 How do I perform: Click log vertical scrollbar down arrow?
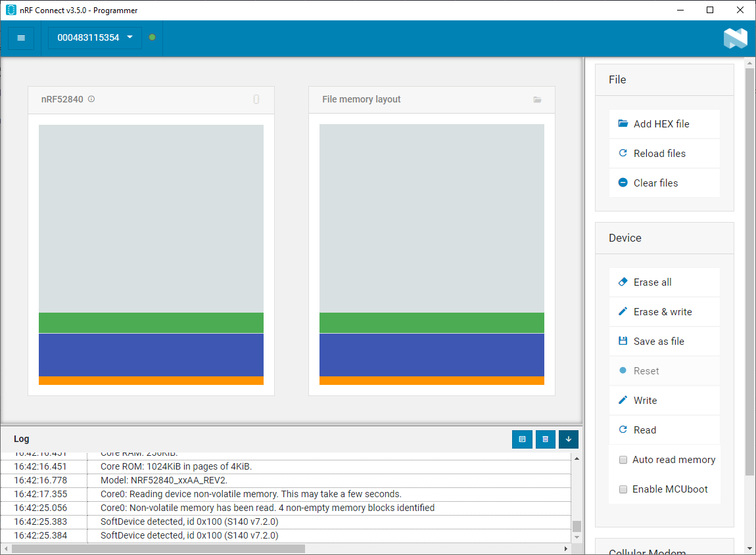577,537
